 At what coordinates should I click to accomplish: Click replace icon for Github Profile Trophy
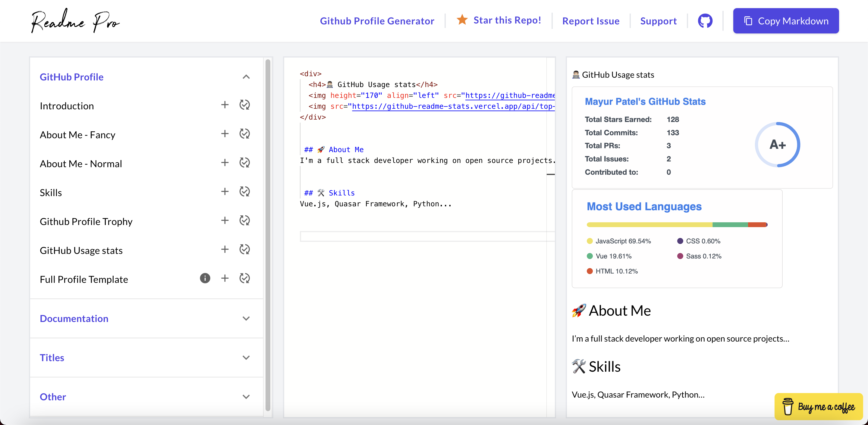(x=245, y=220)
